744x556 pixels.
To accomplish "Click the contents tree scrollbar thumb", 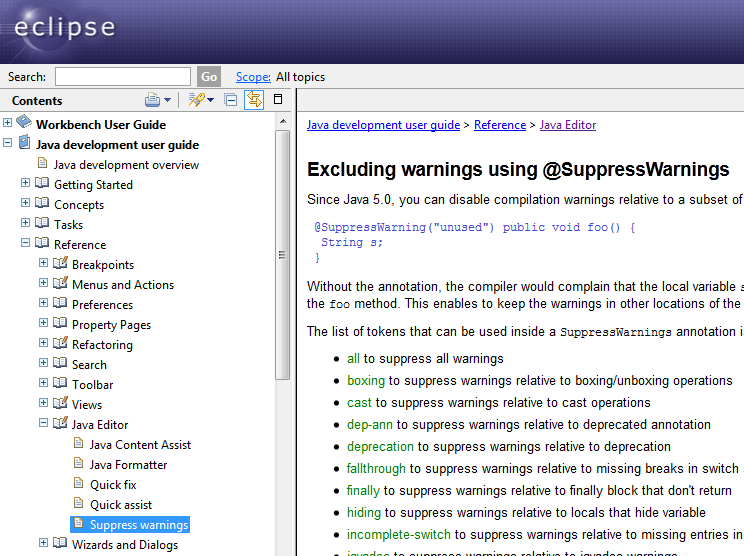I will (283, 255).
